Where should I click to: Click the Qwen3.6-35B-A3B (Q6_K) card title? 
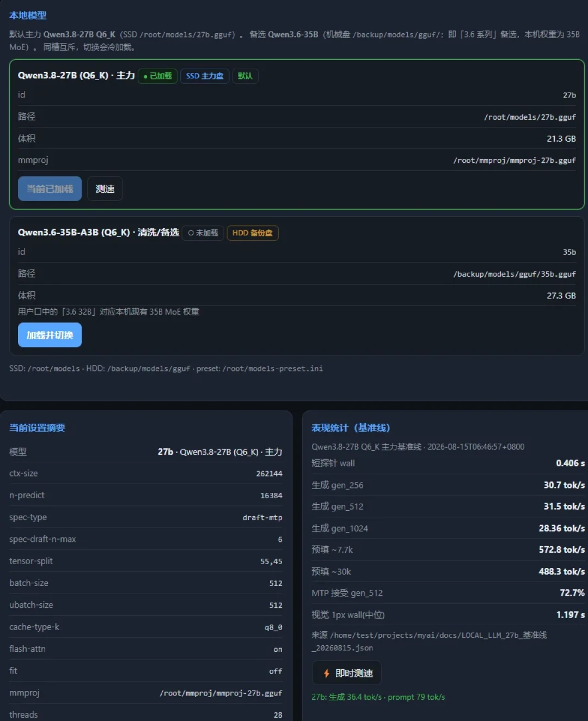click(99, 232)
